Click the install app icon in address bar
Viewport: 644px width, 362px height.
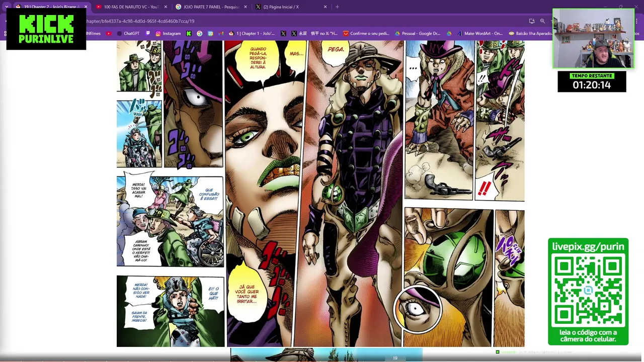tap(532, 21)
